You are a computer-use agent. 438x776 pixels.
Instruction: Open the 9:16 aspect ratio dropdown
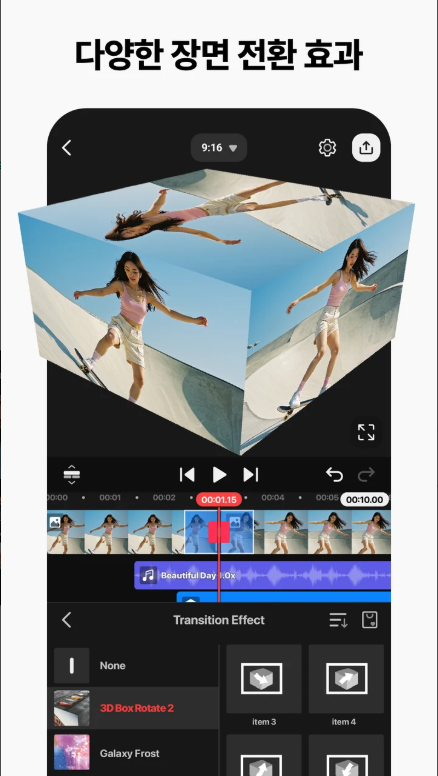pos(219,147)
